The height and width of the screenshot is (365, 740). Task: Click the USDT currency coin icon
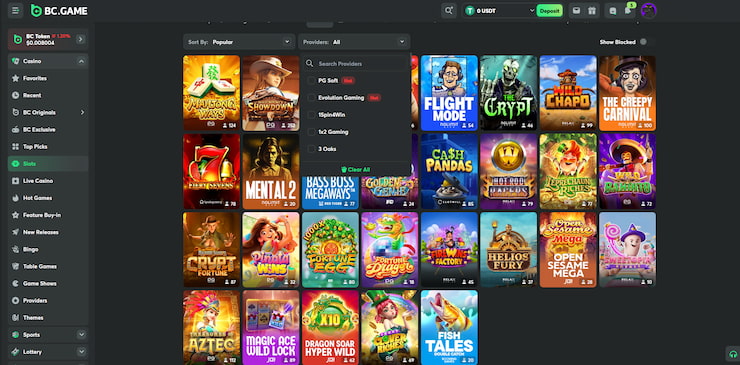click(x=470, y=11)
